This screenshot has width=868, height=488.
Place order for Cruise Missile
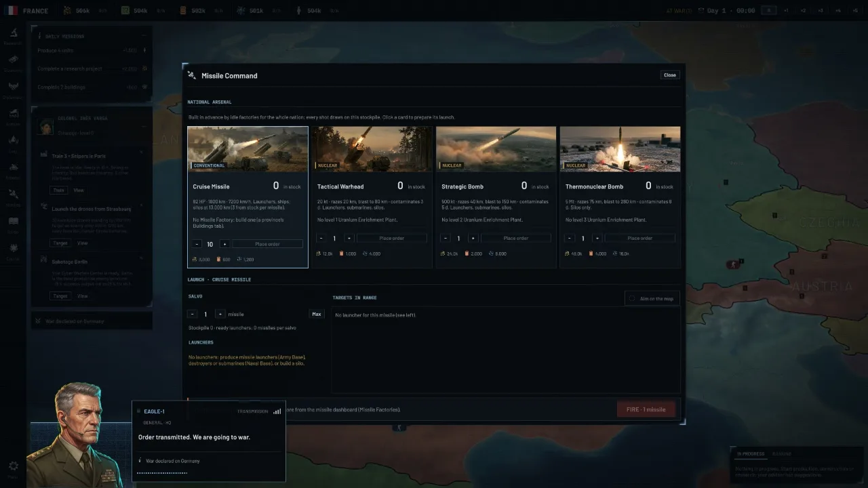[267, 244]
